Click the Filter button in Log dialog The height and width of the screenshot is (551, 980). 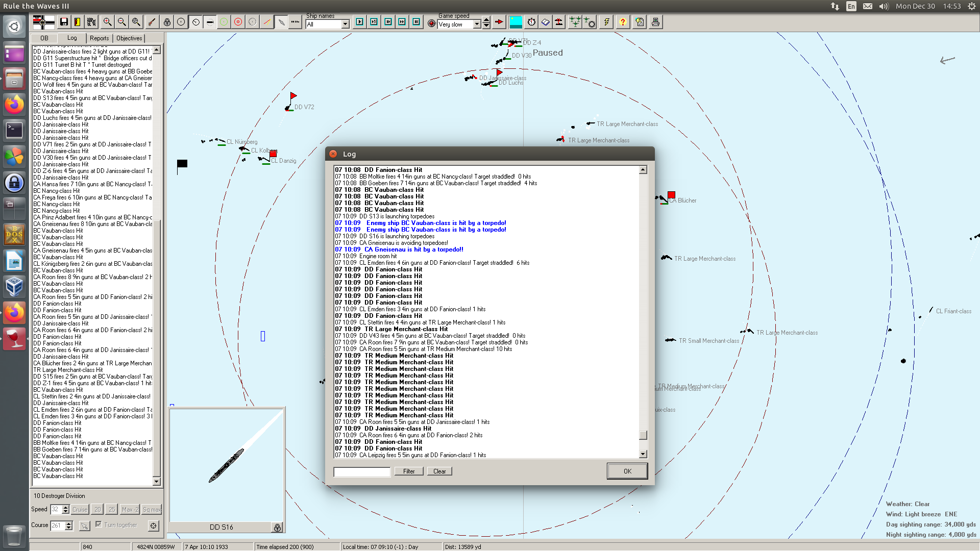click(x=409, y=471)
